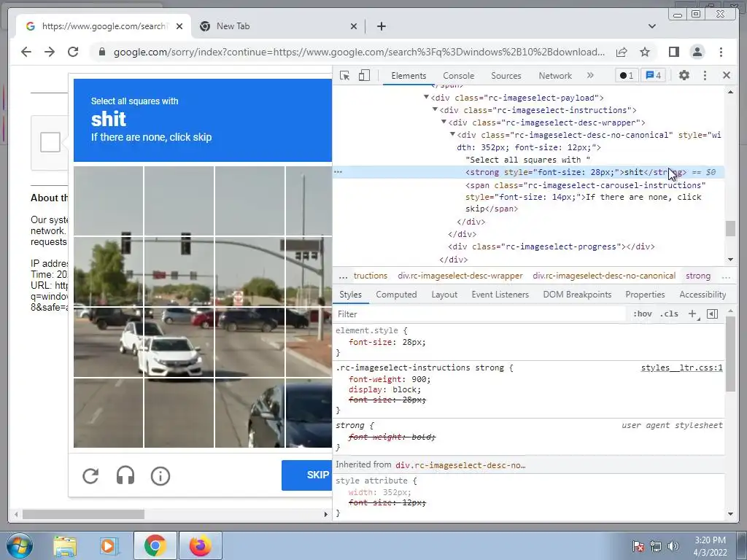Share this page via share icon

click(x=622, y=52)
